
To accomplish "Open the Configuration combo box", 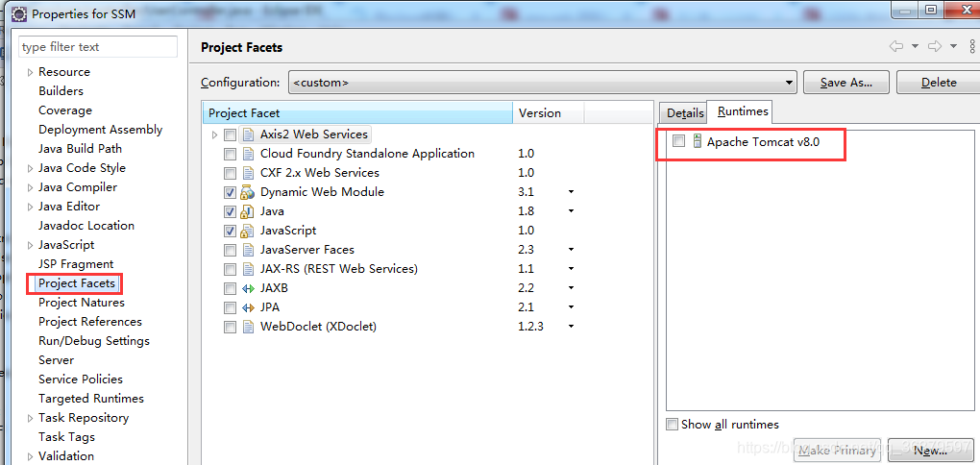I will pos(543,83).
